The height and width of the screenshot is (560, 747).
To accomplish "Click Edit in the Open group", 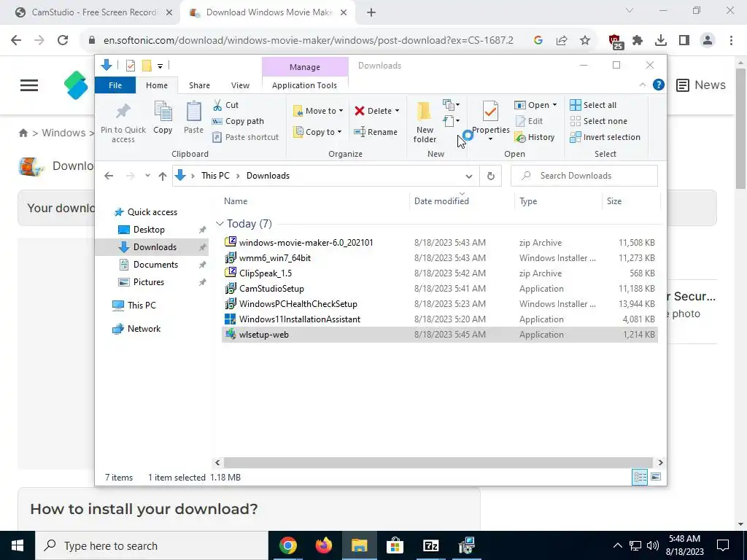I will click(x=529, y=121).
